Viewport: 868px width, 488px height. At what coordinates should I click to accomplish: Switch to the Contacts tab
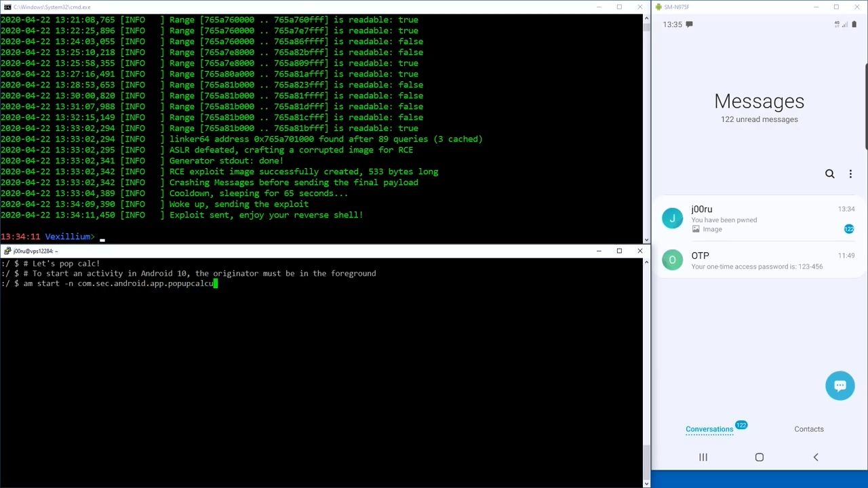tap(808, 429)
